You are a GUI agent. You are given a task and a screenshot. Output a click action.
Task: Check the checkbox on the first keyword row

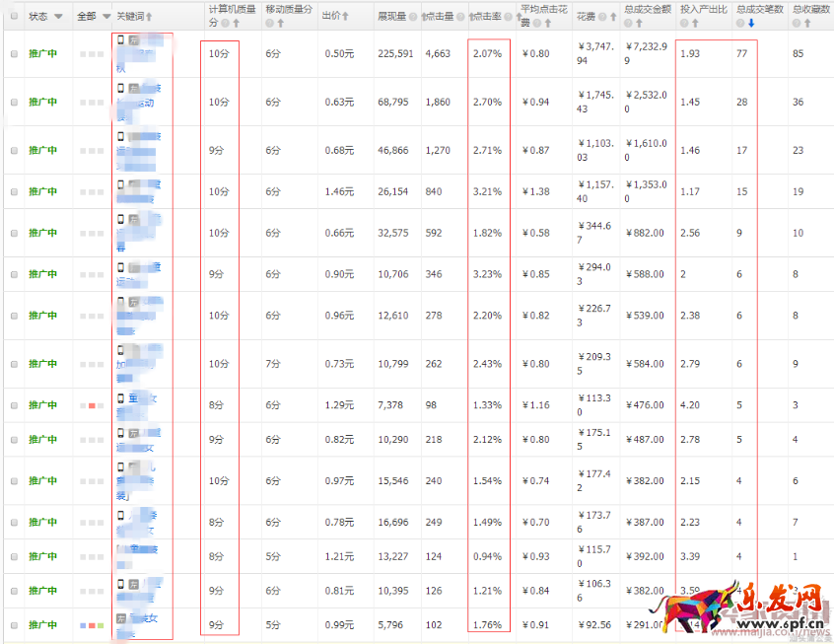click(14, 53)
